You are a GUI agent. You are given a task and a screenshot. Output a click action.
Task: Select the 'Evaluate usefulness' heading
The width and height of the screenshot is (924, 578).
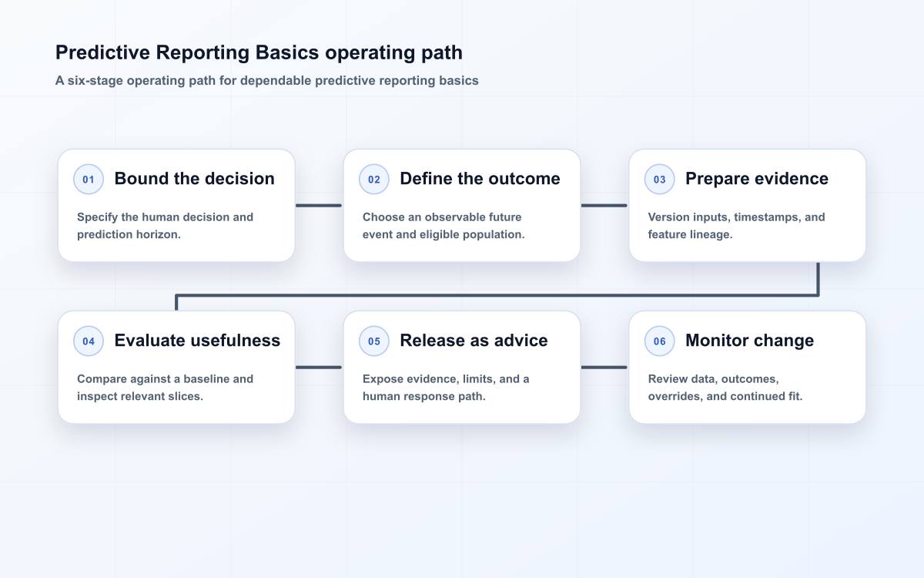[x=198, y=341]
